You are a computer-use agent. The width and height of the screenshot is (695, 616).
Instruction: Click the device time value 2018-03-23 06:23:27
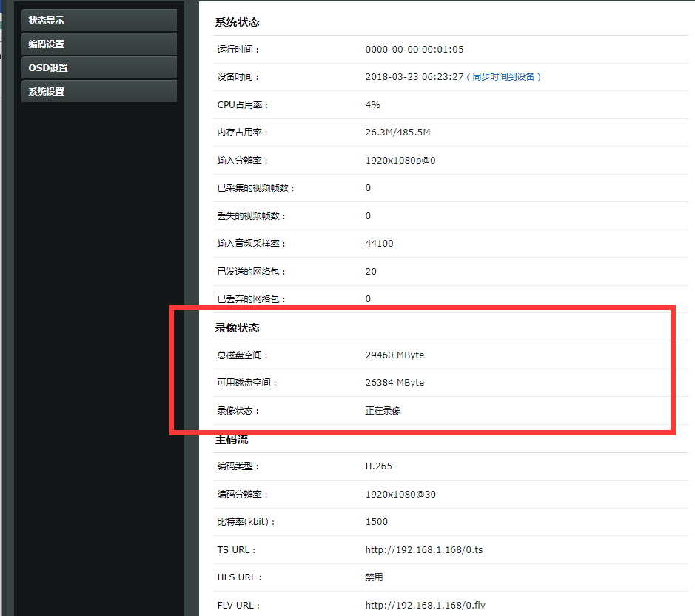[x=414, y=77]
